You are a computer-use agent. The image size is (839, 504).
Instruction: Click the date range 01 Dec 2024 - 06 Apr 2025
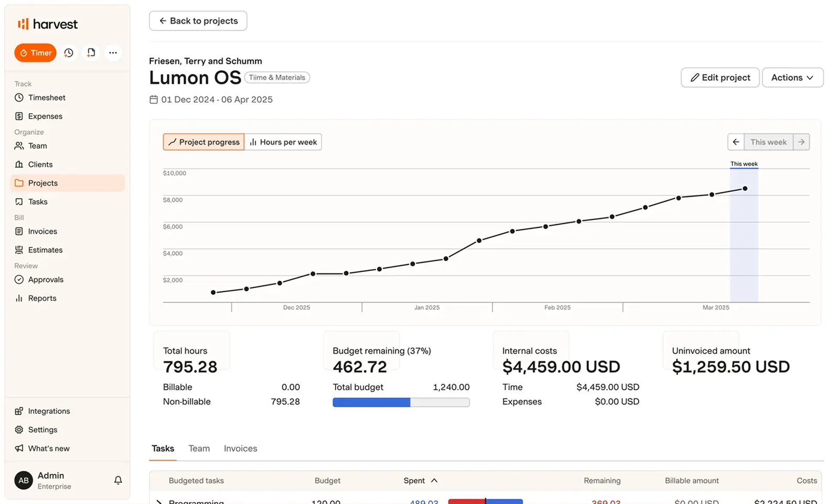[x=217, y=100]
